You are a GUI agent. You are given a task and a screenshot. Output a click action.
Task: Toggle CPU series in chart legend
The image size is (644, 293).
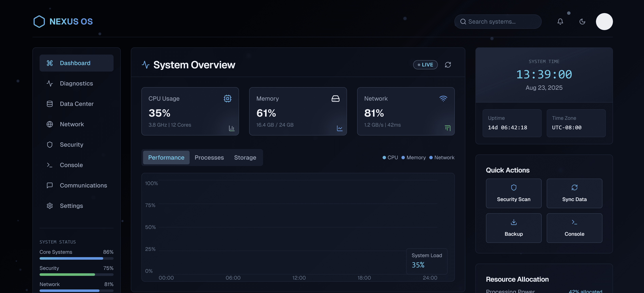[390, 158]
